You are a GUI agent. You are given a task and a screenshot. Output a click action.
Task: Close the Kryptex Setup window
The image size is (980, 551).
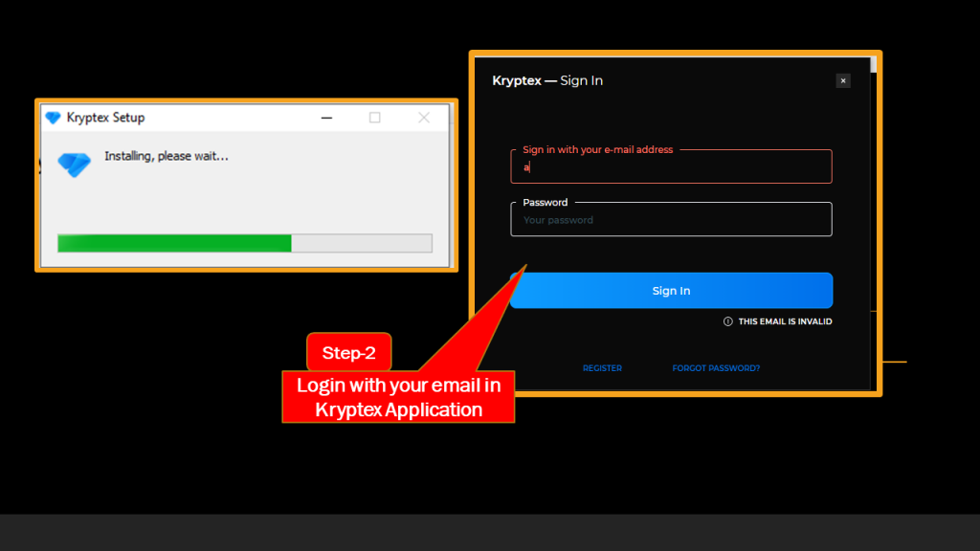click(x=424, y=118)
